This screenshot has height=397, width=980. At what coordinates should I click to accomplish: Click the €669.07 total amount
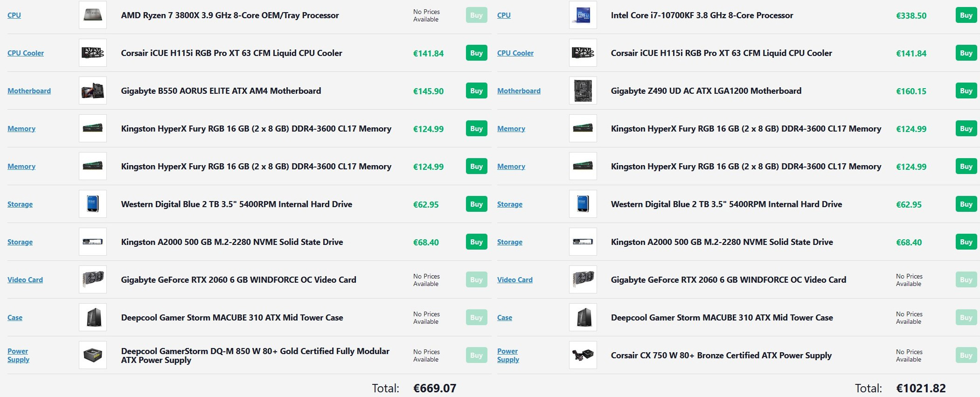pos(435,388)
